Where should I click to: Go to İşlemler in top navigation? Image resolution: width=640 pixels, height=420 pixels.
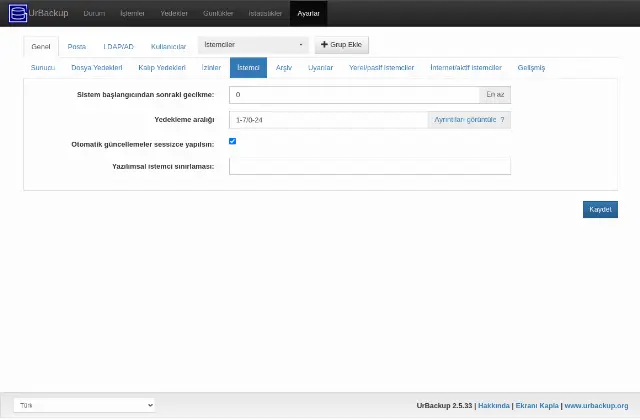[x=132, y=13]
